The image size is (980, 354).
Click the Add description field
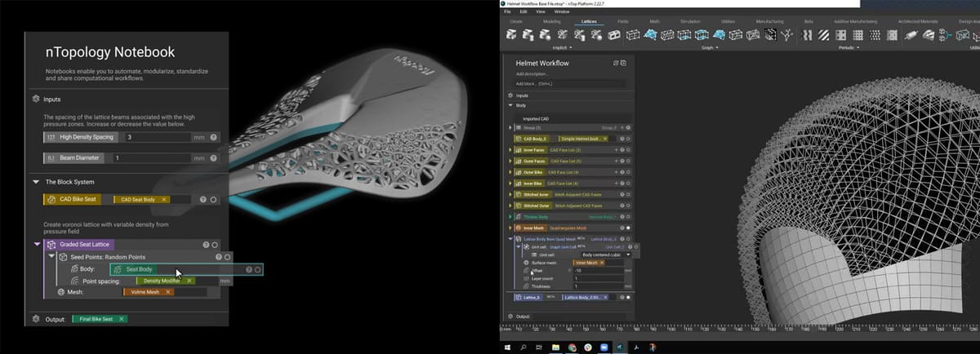click(x=532, y=74)
